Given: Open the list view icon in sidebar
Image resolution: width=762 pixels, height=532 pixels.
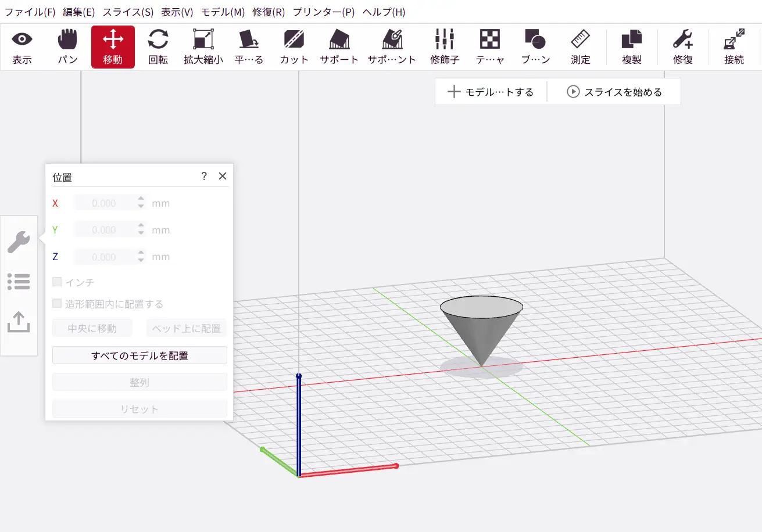Looking at the screenshot, I should click(19, 282).
